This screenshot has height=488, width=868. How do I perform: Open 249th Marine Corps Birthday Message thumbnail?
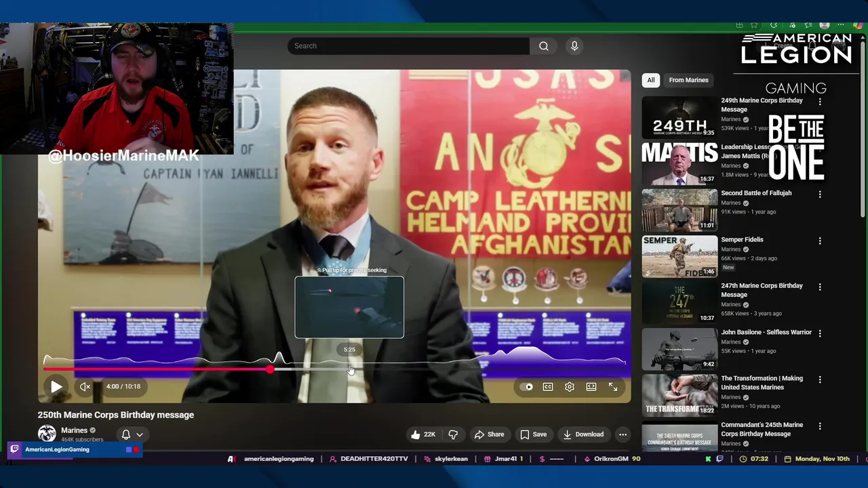679,117
